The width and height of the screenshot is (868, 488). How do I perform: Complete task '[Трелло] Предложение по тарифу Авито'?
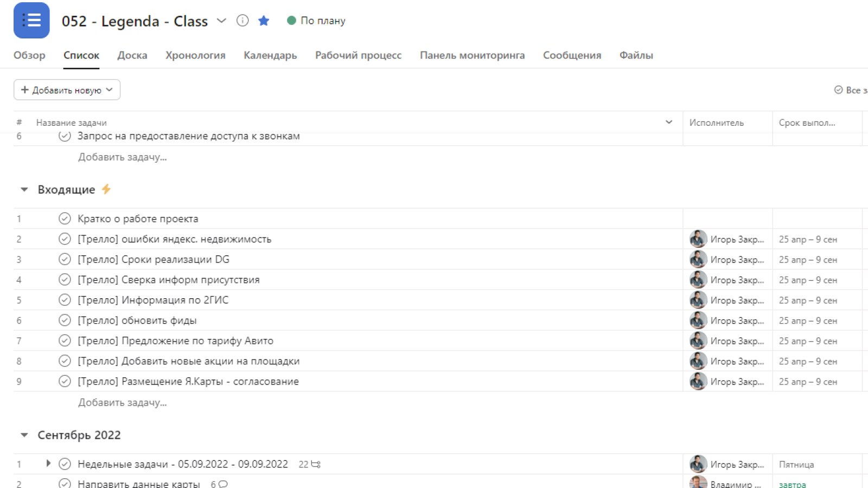65,341
